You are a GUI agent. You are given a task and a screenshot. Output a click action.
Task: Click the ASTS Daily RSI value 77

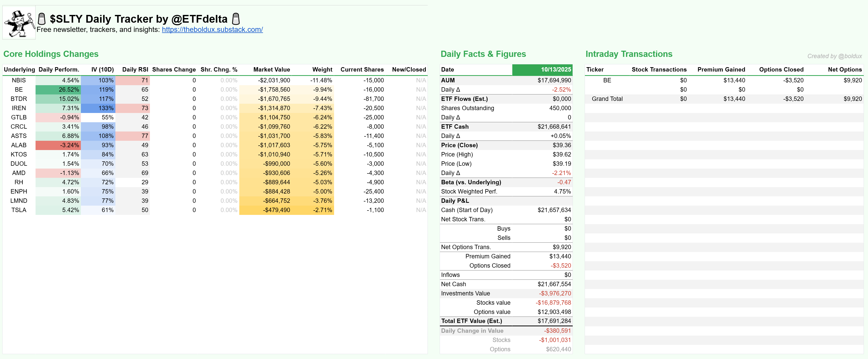click(x=144, y=136)
